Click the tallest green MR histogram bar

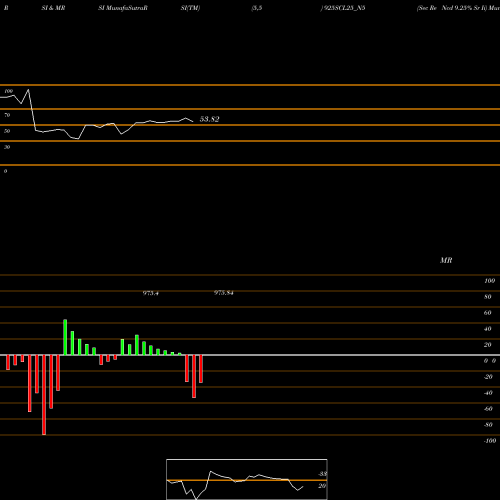click(65, 337)
